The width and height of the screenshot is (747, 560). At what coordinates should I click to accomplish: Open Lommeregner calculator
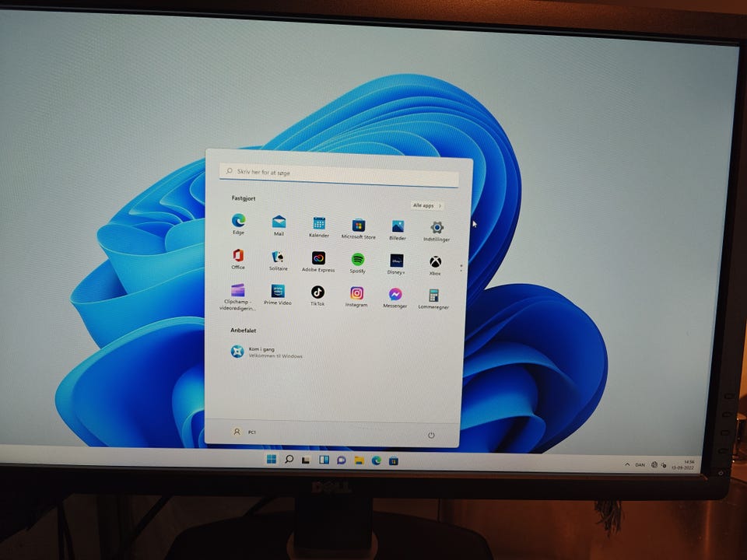tap(433, 299)
